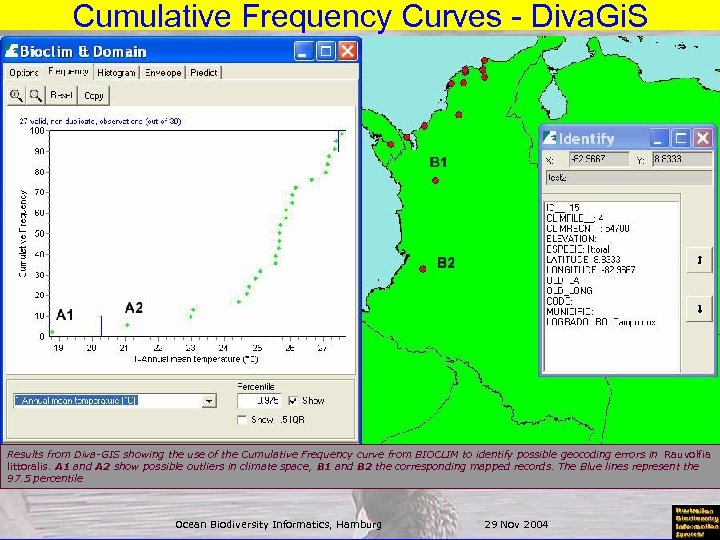This screenshot has height=540, width=720.
Task: Open the Options tab
Action: 24,73
